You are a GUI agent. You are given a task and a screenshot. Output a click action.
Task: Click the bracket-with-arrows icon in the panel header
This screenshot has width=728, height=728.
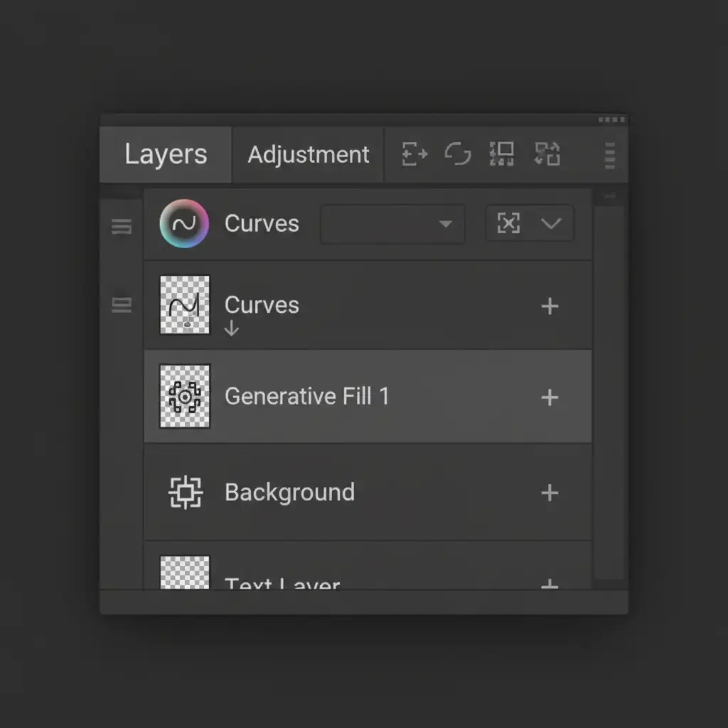pyautogui.click(x=414, y=154)
